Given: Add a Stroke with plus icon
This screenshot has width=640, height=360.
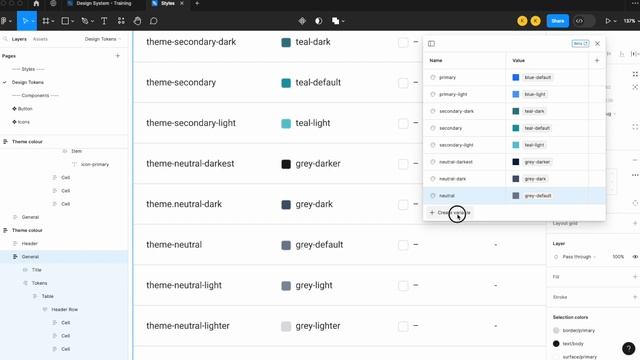Looking at the screenshot, I should (635, 297).
